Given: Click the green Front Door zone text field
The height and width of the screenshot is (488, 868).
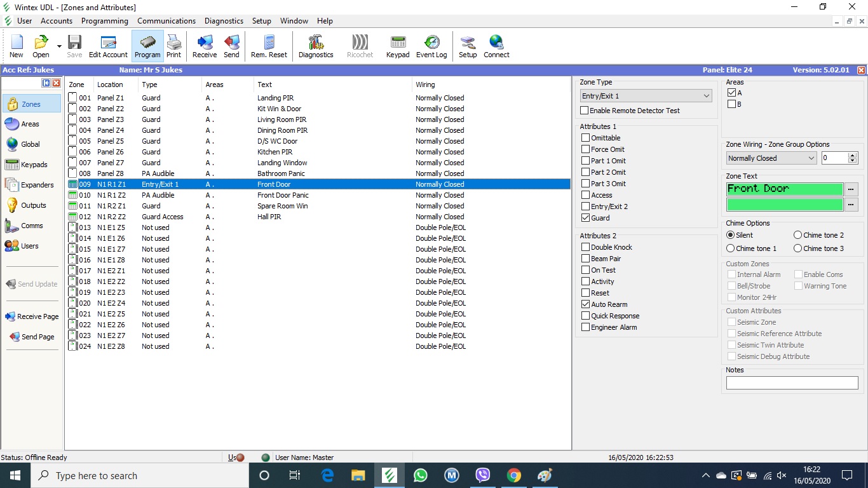Looking at the screenshot, I should [784, 189].
